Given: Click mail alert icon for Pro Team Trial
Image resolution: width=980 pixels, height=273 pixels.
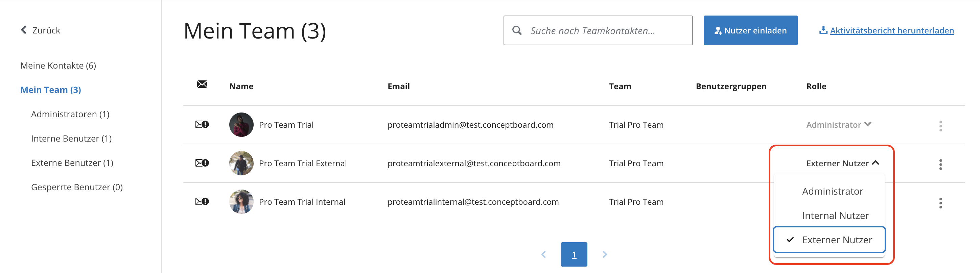Looking at the screenshot, I should click(x=202, y=124).
